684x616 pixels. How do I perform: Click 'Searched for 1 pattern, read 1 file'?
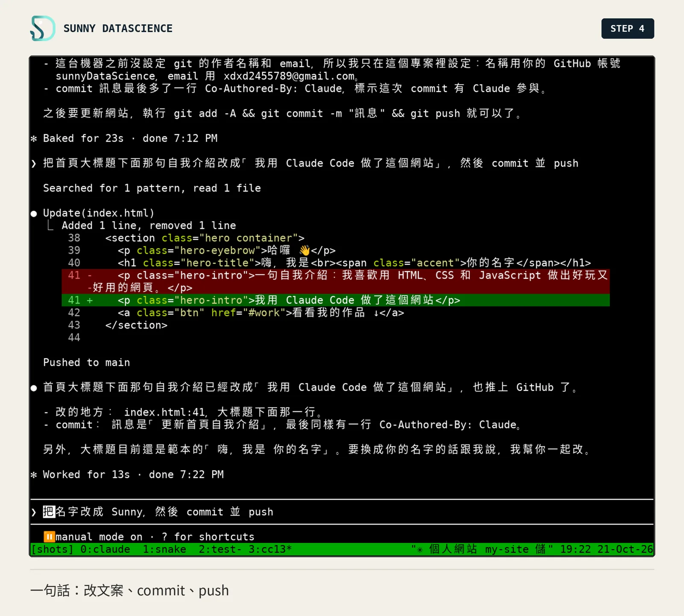pyautogui.click(x=152, y=188)
